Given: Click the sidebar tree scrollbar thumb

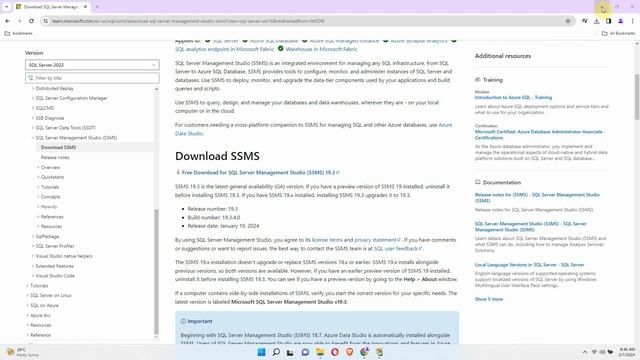Looking at the screenshot, I should 156,271.
